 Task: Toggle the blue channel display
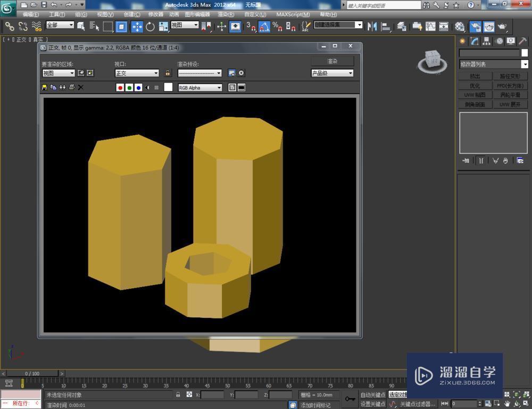coord(138,87)
